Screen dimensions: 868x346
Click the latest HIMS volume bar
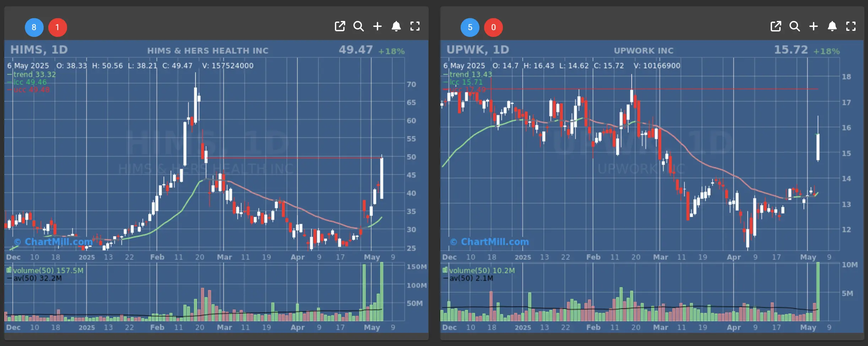click(x=382, y=292)
